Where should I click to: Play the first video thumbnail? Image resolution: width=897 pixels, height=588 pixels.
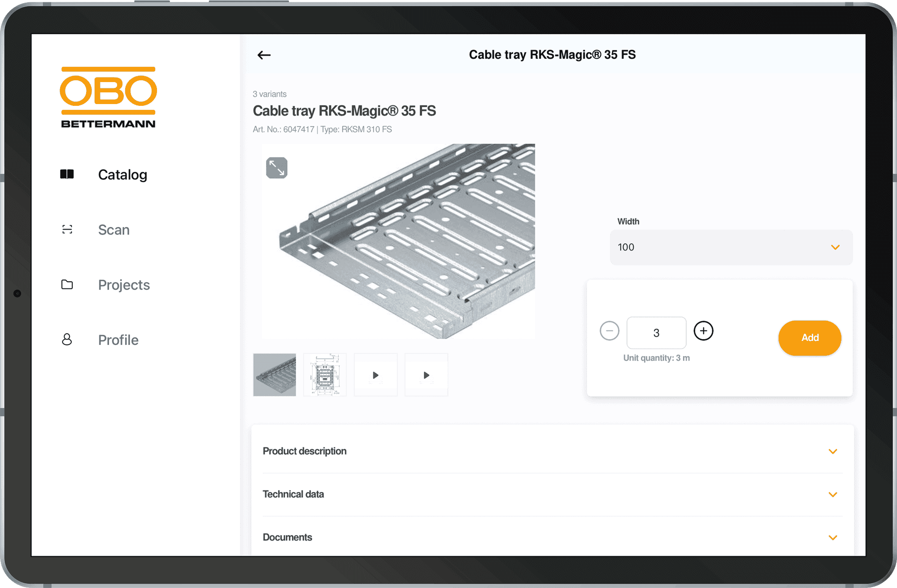tap(376, 375)
